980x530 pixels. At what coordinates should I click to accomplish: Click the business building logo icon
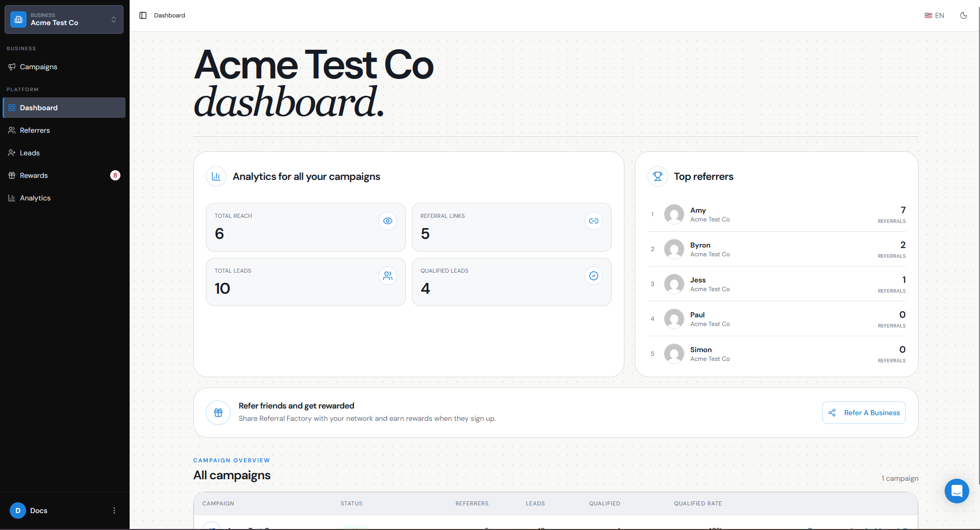click(x=18, y=19)
